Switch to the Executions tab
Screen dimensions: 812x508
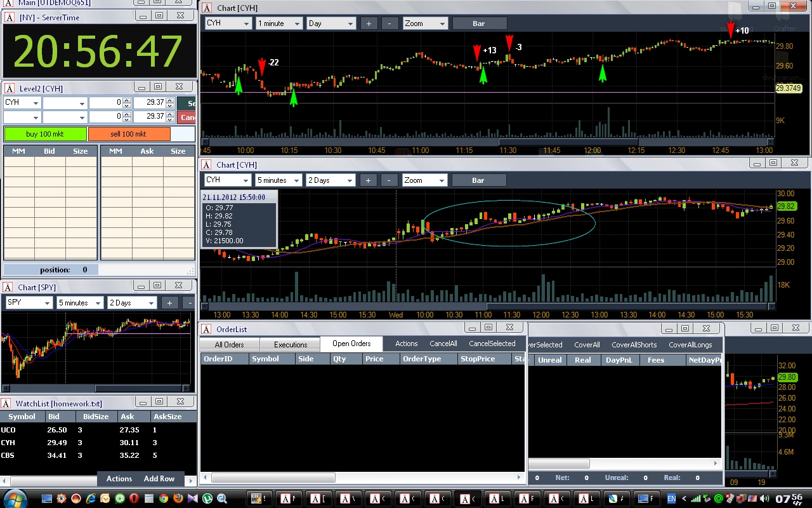click(x=291, y=345)
